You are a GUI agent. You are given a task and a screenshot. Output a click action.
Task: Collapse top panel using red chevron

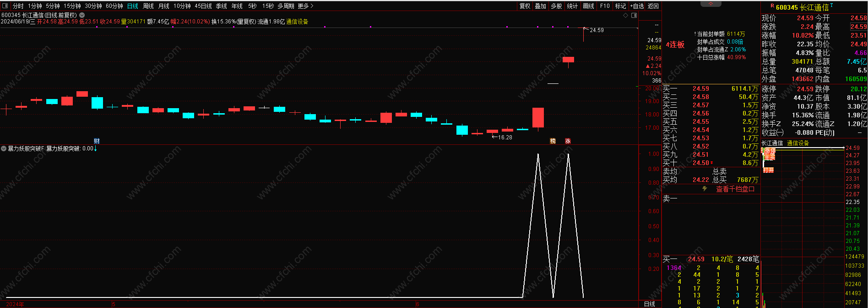[x=711, y=3]
